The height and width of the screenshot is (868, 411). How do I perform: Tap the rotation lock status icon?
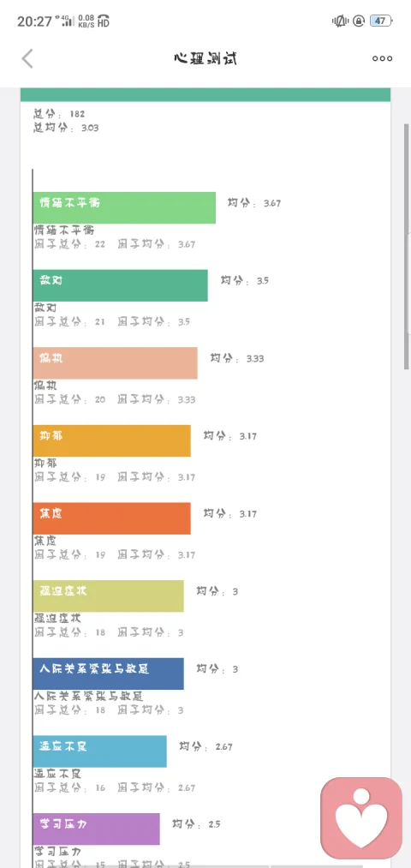coord(359,21)
